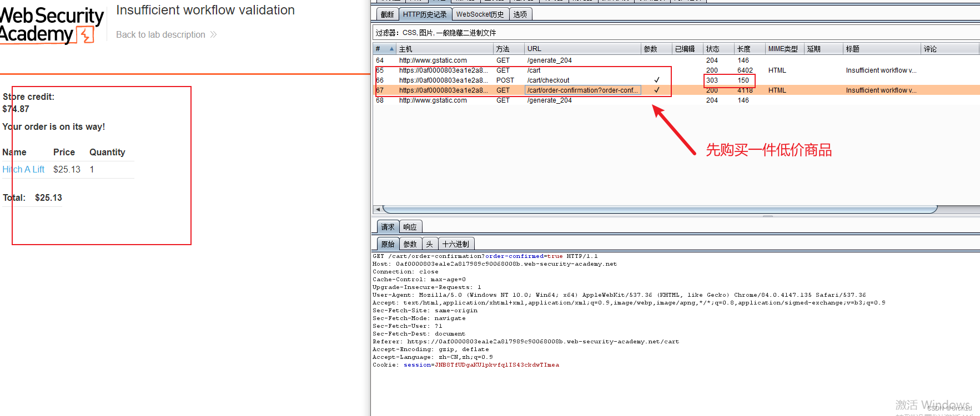Click the Cookie session header line
This screenshot has height=416, width=980.
tap(466, 365)
